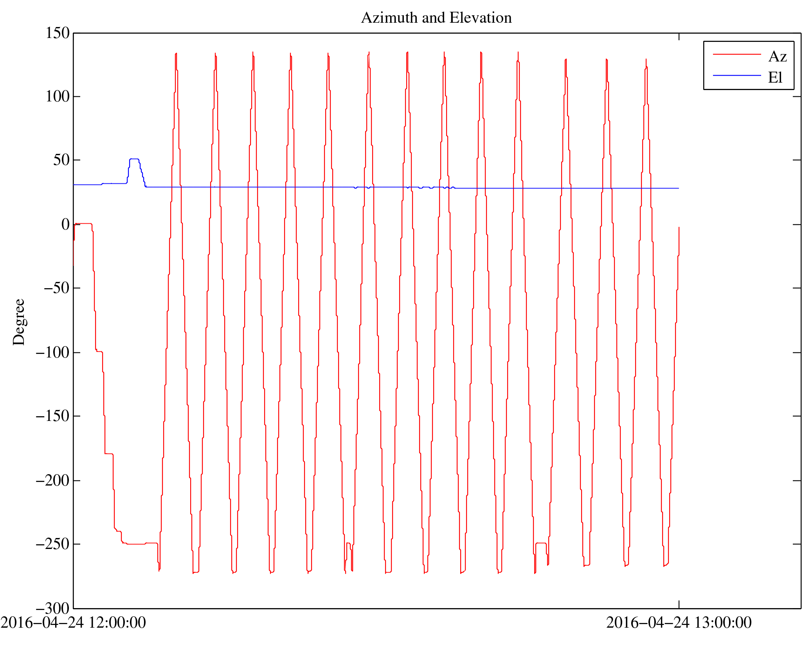Image resolution: width=812 pixels, height=659 pixels.
Task: Click the 50 y-axis tick label
Action: pyautogui.click(x=61, y=160)
